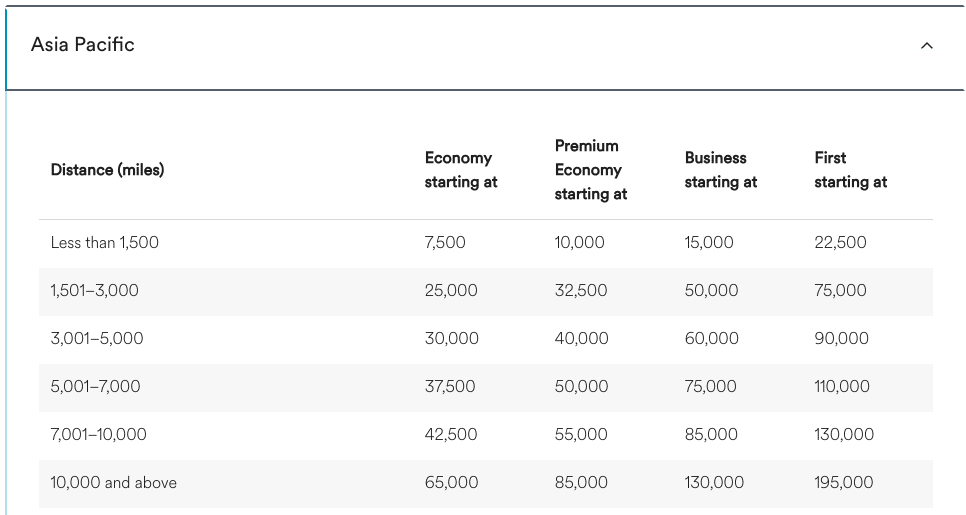966x515 pixels.
Task: Click the First starting at header
Action: point(850,170)
